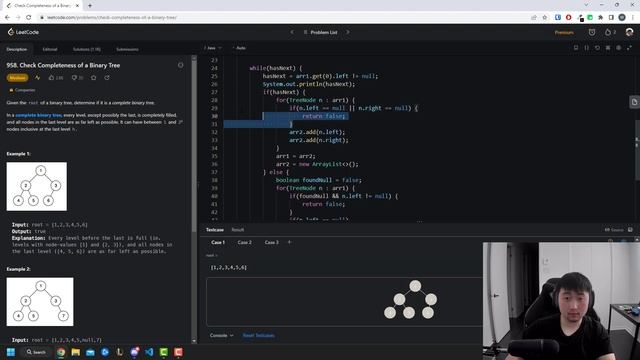This screenshot has height=360, width=640.
Task: Click Reset Testcases link
Action: (258, 336)
